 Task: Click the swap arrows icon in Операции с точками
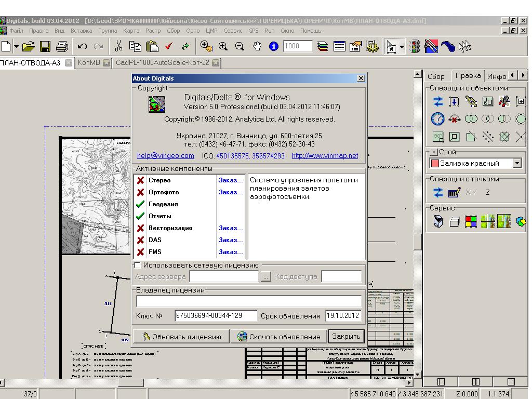tap(437, 192)
